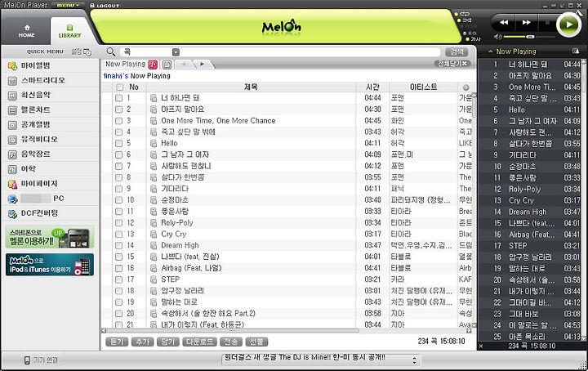Click into the search text field

pyautogui.click(x=310, y=52)
